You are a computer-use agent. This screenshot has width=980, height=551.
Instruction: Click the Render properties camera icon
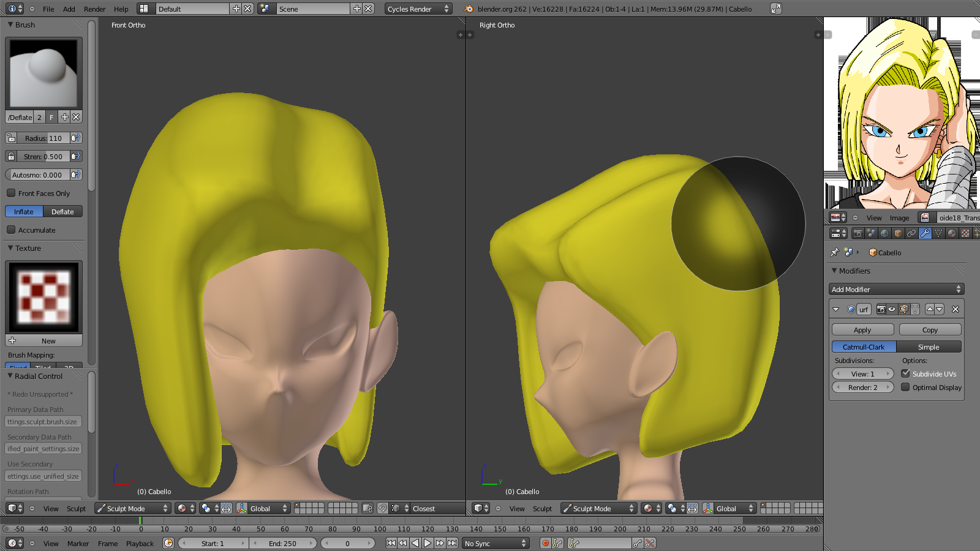[x=858, y=233]
